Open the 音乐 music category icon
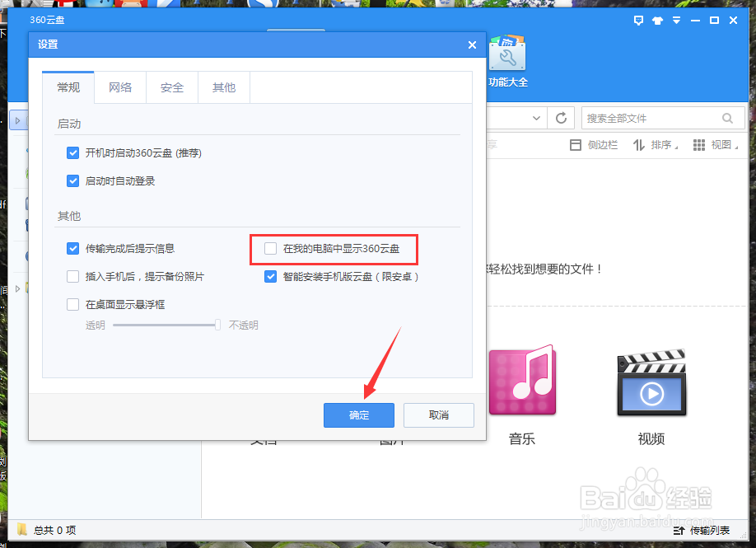756x548 pixels. [x=522, y=380]
